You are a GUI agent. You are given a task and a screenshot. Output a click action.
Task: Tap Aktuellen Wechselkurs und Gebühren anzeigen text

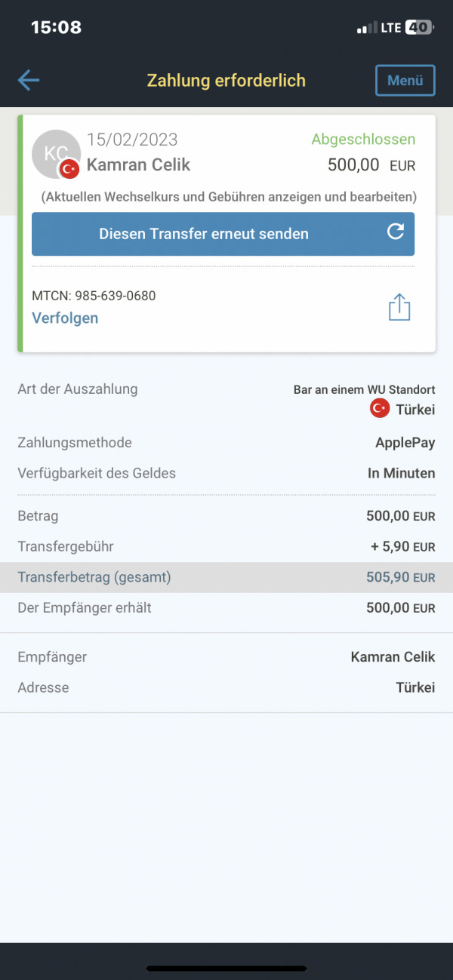tap(229, 197)
